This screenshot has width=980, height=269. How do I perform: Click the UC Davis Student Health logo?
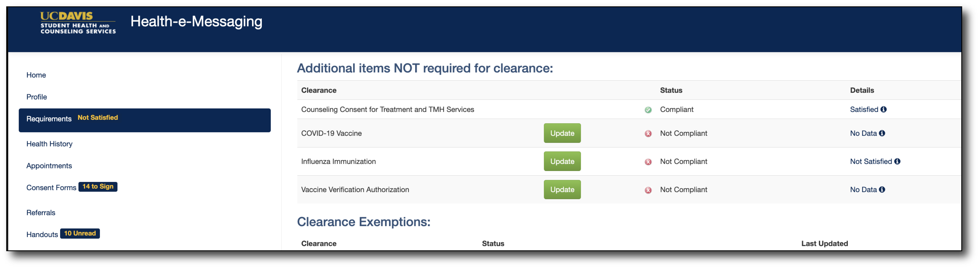(78, 23)
